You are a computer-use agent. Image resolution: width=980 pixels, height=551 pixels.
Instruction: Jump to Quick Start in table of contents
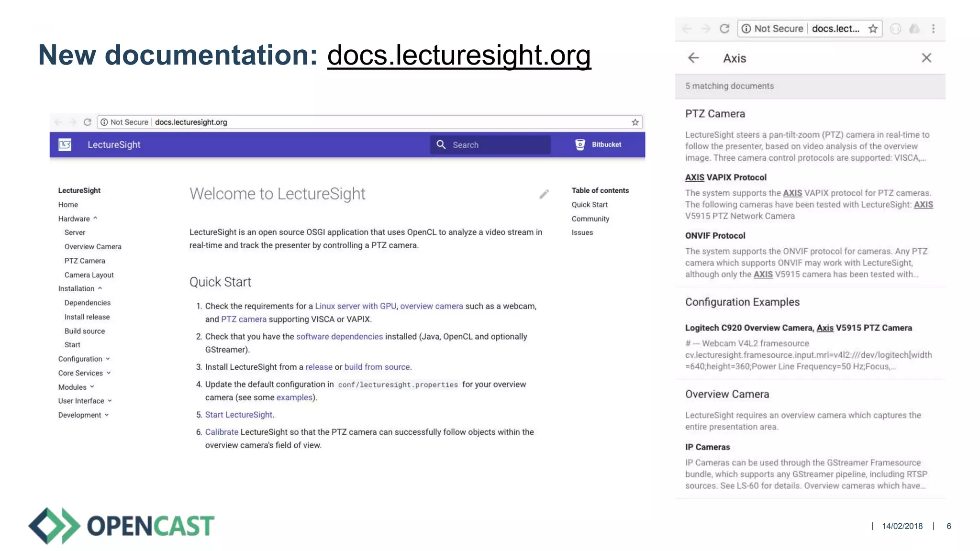click(590, 205)
